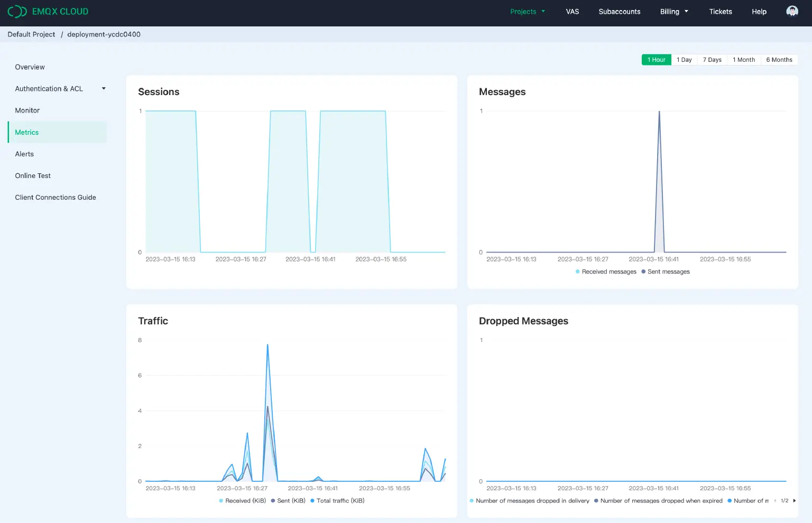Click the Default Project breadcrumb
The width and height of the screenshot is (812, 523).
click(31, 34)
